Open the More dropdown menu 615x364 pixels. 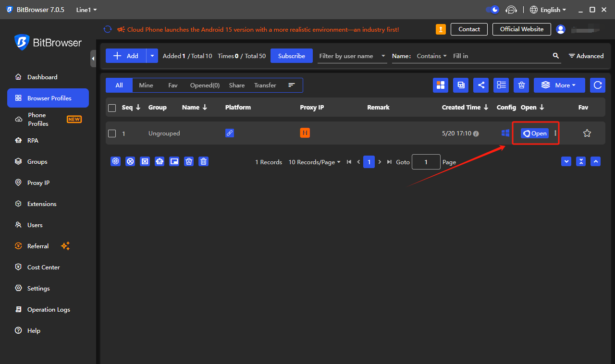click(559, 85)
